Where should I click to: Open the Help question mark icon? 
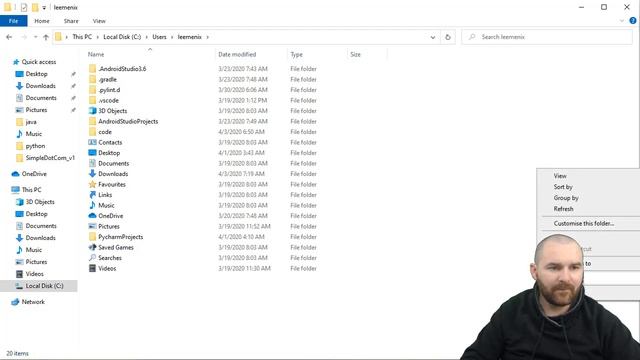point(633,21)
